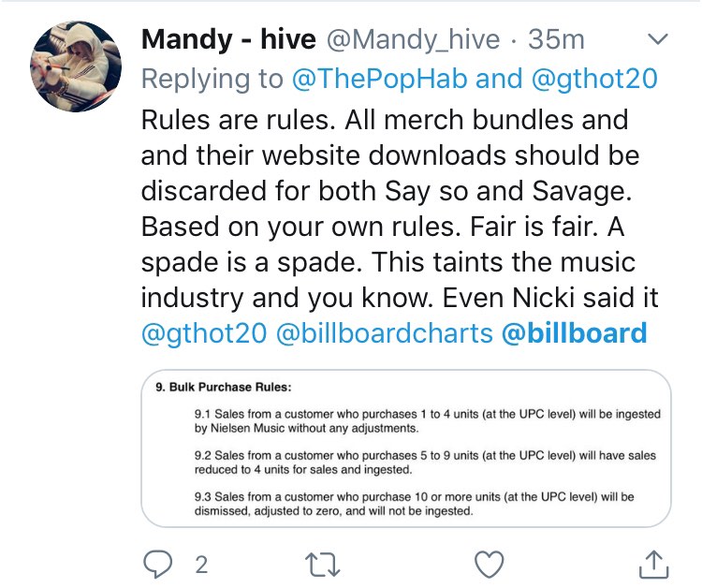Click rule 9.3 paragraph in the image
702x588 pixels.
[x=409, y=505]
